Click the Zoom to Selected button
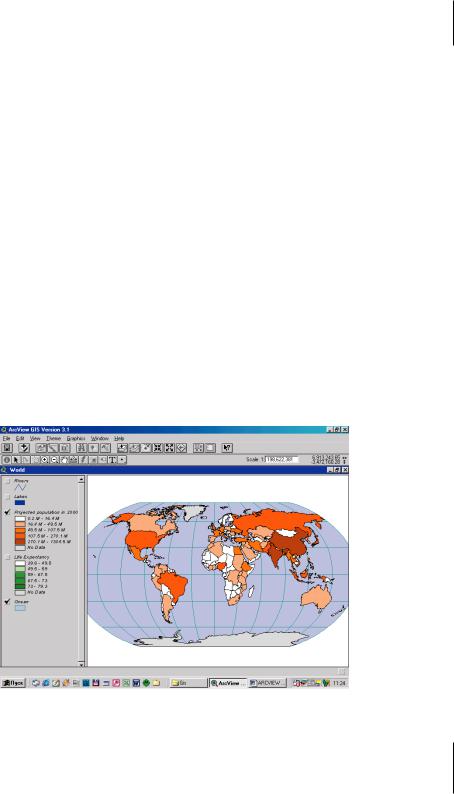 point(145,448)
